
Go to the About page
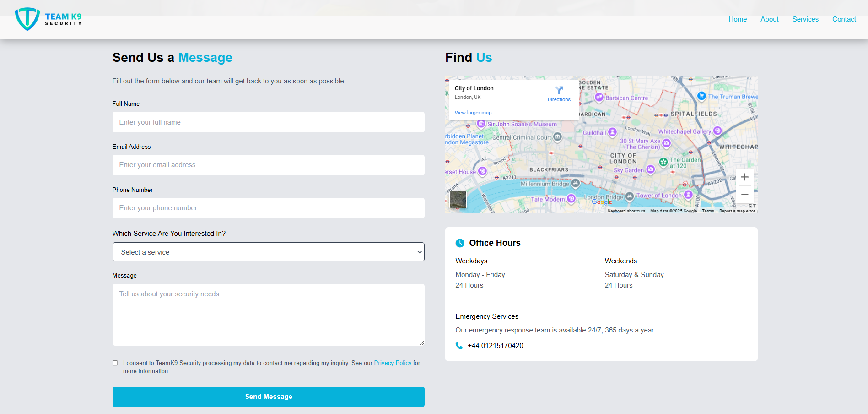[x=769, y=19]
